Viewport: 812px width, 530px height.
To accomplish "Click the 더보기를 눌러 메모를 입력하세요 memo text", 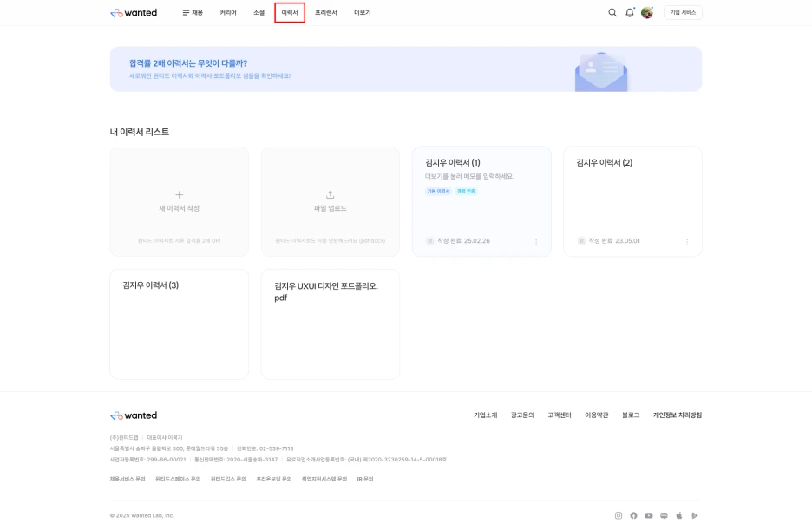I will 469,176.
